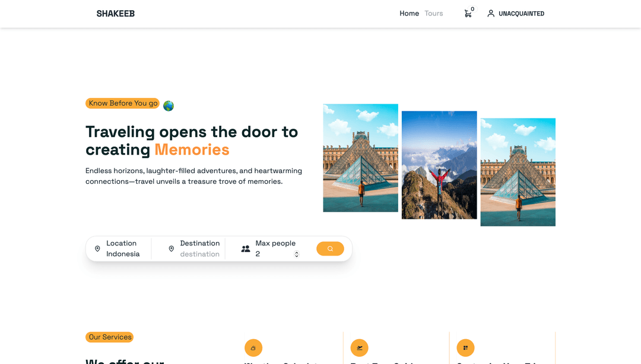Click the customization grid service icon

coord(465,348)
